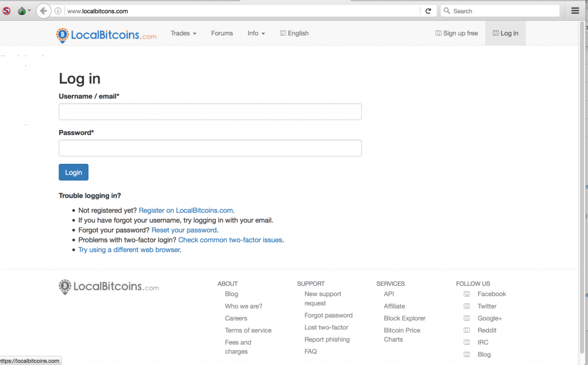Open the English language selector

(295, 33)
